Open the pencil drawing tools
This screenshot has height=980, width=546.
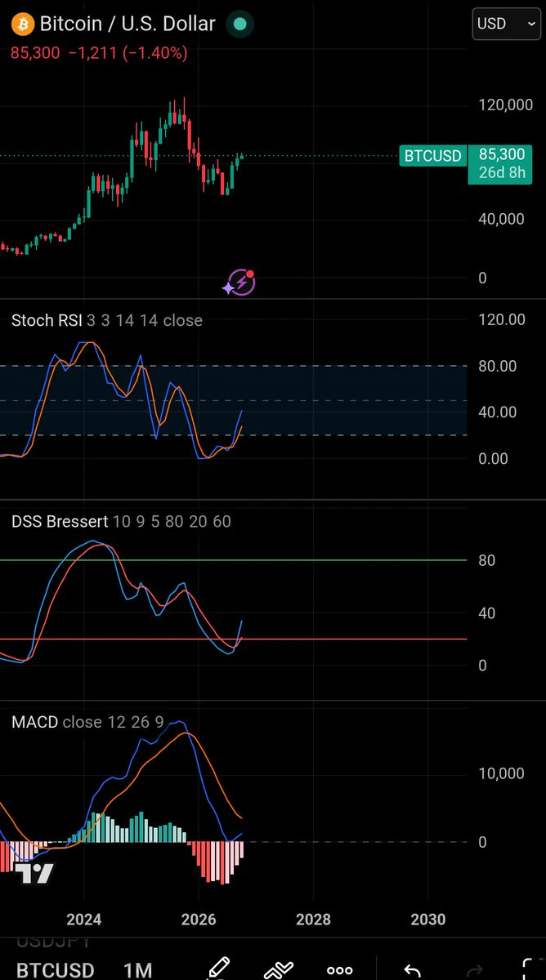(218, 969)
